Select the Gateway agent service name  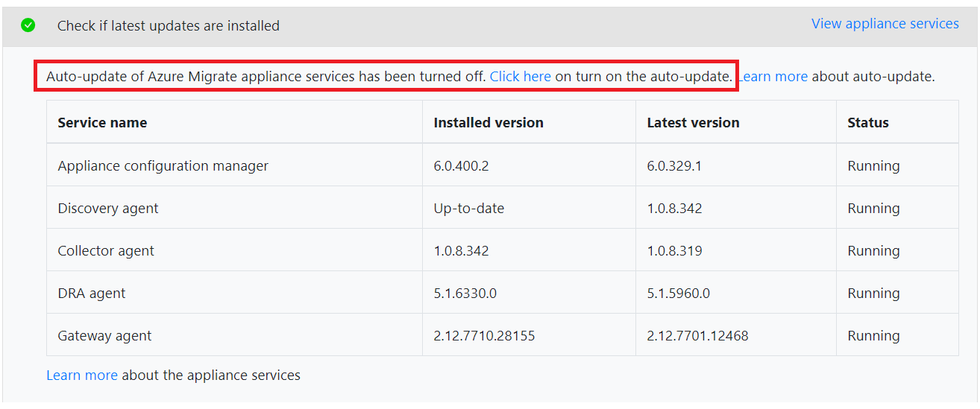tap(104, 336)
